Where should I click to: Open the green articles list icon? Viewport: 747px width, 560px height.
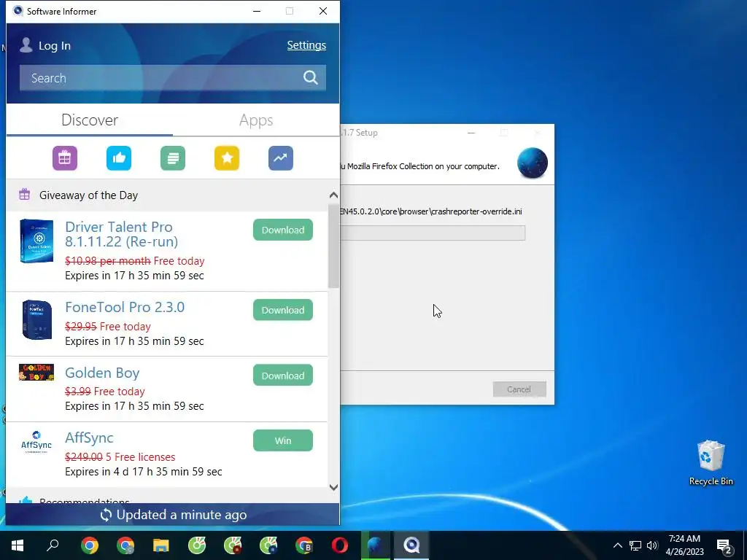tap(173, 158)
